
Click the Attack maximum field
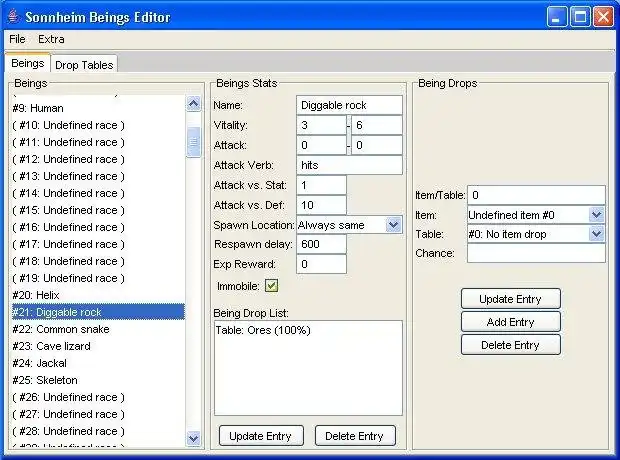[377, 145]
